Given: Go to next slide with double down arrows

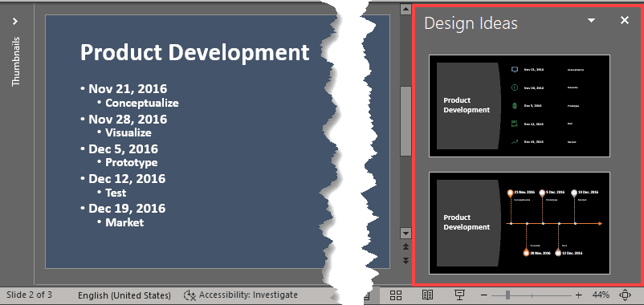Looking at the screenshot, I should click(406, 261).
